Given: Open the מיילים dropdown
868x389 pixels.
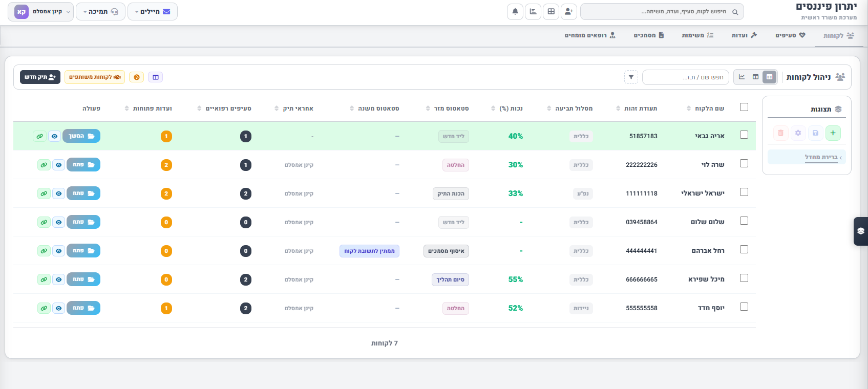Looking at the screenshot, I should click(x=152, y=12).
